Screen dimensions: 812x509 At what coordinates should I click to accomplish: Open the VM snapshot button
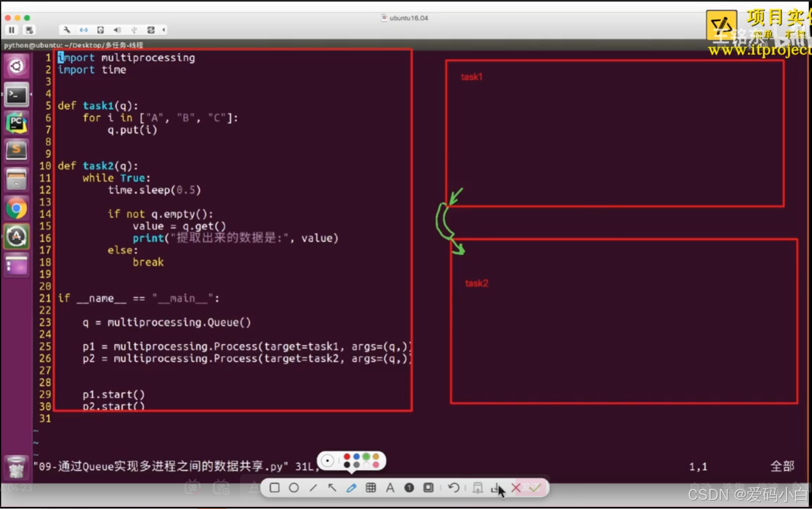(x=29, y=30)
